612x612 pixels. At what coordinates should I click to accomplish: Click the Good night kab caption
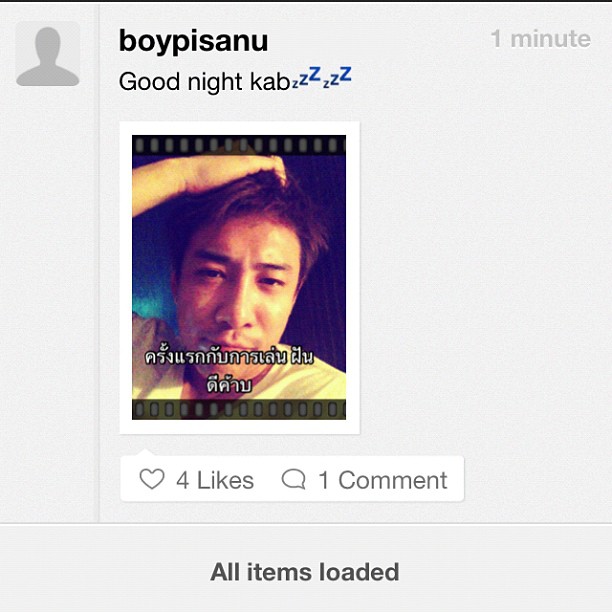(204, 82)
